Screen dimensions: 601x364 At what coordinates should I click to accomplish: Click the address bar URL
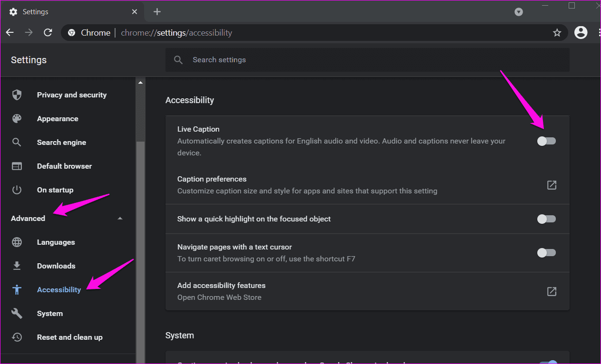(x=176, y=33)
